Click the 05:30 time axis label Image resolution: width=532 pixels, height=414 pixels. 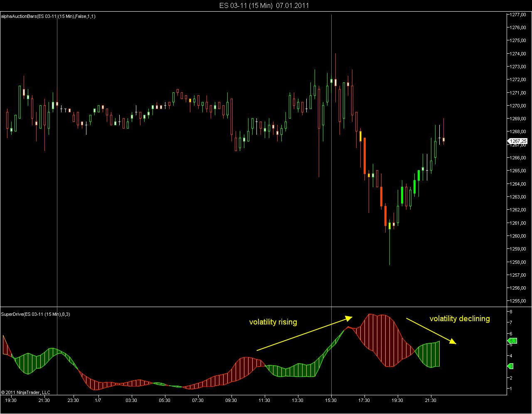[165, 400]
